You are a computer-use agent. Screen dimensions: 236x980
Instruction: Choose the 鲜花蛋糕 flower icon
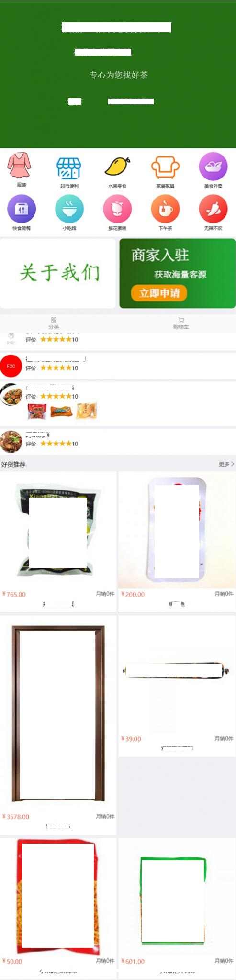click(x=117, y=209)
